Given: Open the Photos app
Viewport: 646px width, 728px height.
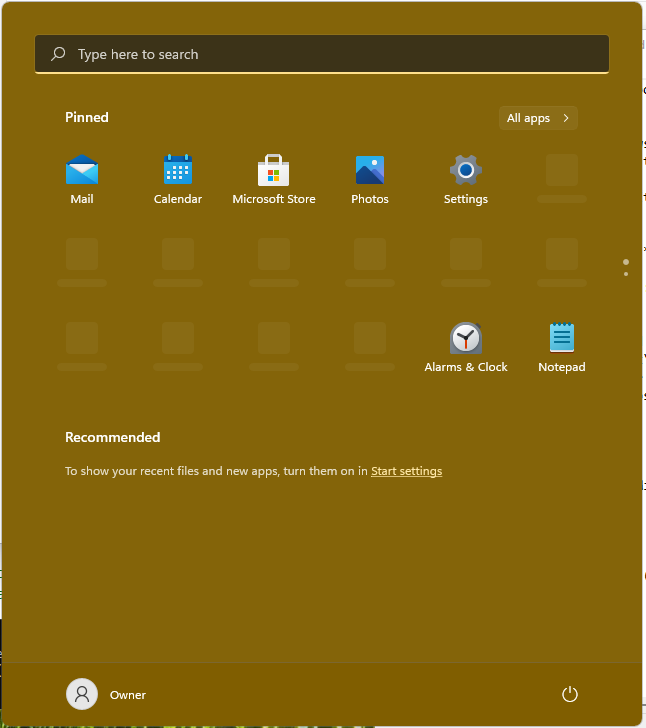Looking at the screenshot, I should pos(370,180).
